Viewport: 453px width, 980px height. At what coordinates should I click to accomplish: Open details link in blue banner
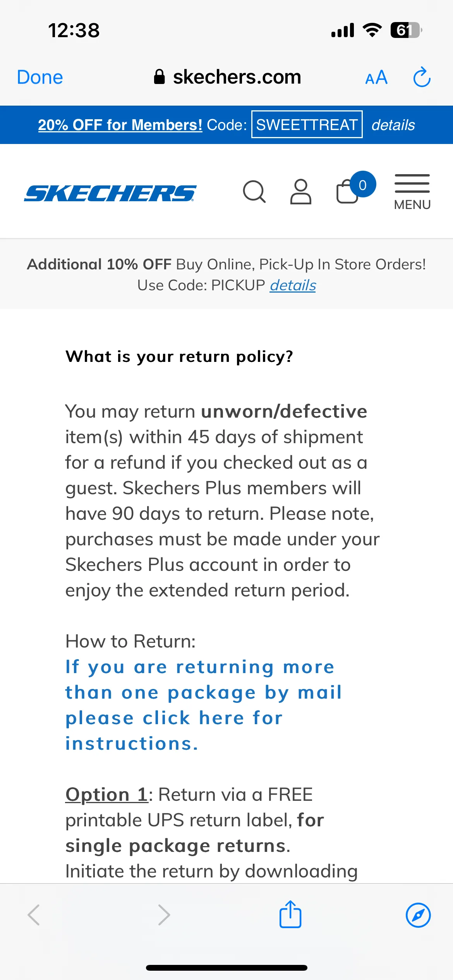pos(393,125)
